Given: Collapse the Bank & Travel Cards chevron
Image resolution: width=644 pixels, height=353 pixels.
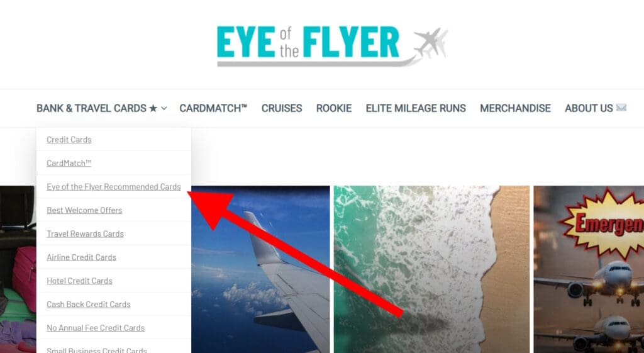Looking at the screenshot, I should pos(164,108).
